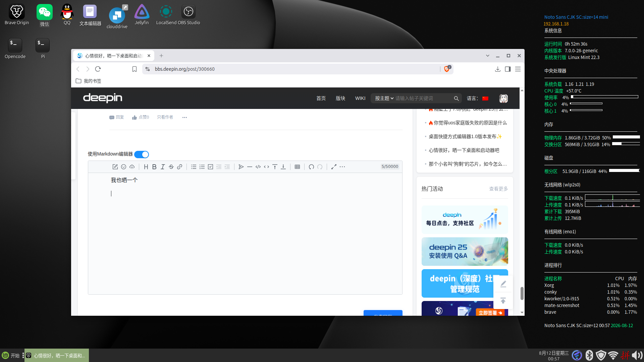Click the Brave Shields icon in address bar
This screenshot has height=362, width=644.
(447, 69)
